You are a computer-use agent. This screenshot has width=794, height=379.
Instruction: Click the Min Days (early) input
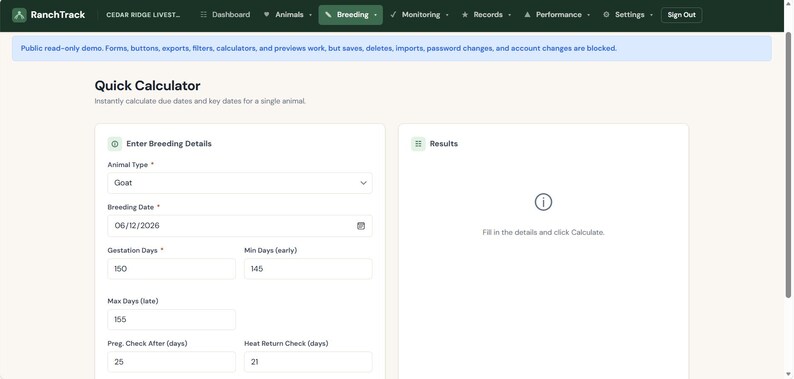[x=308, y=269]
